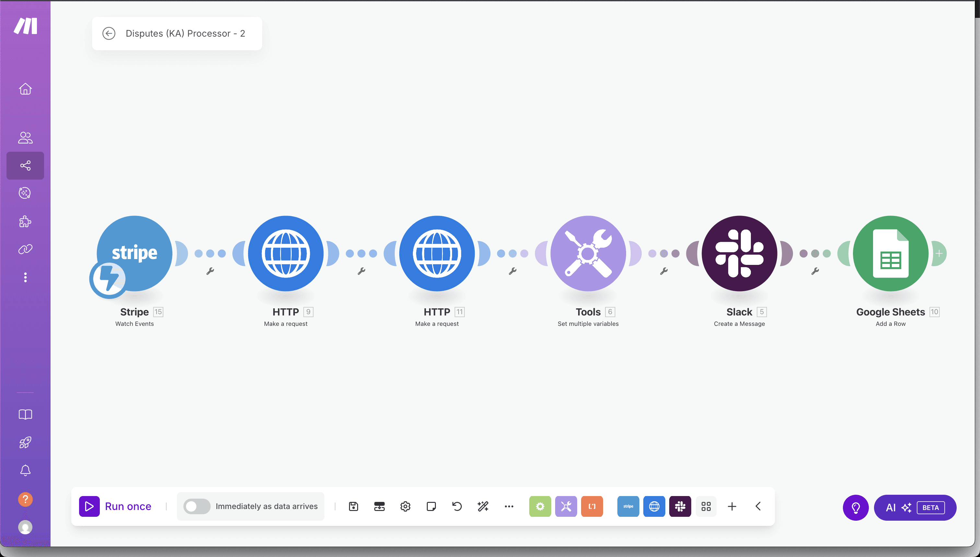Open the AI Beta assistant button

(x=915, y=507)
